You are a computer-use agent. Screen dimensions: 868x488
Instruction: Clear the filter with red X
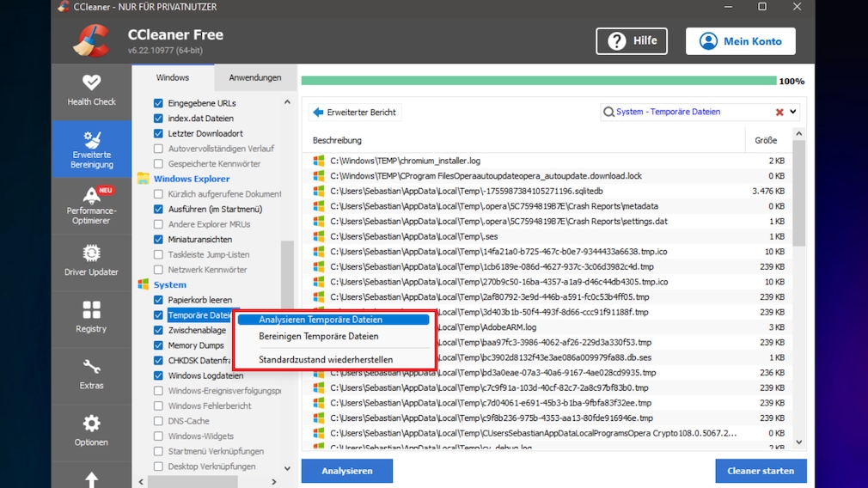click(x=779, y=112)
